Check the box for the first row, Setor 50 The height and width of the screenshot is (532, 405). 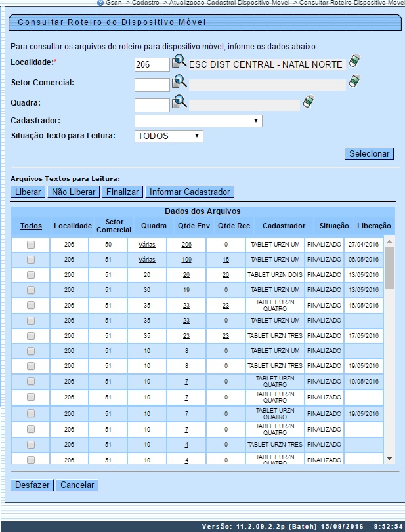coord(31,244)
